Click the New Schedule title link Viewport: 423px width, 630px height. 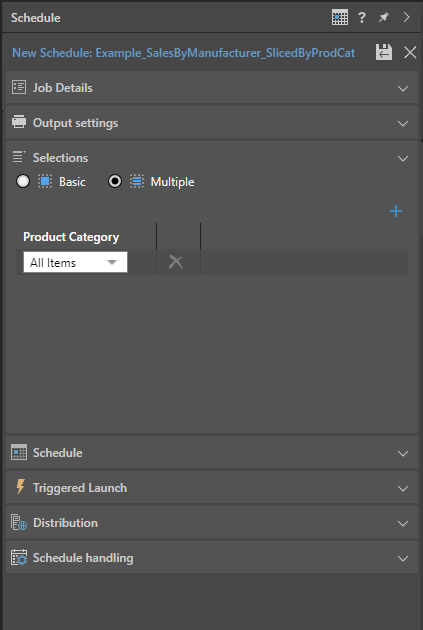pos(184,53)
